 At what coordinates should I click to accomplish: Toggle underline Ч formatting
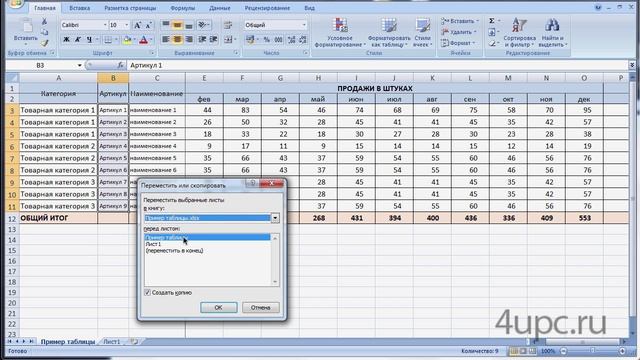(89, 40)
